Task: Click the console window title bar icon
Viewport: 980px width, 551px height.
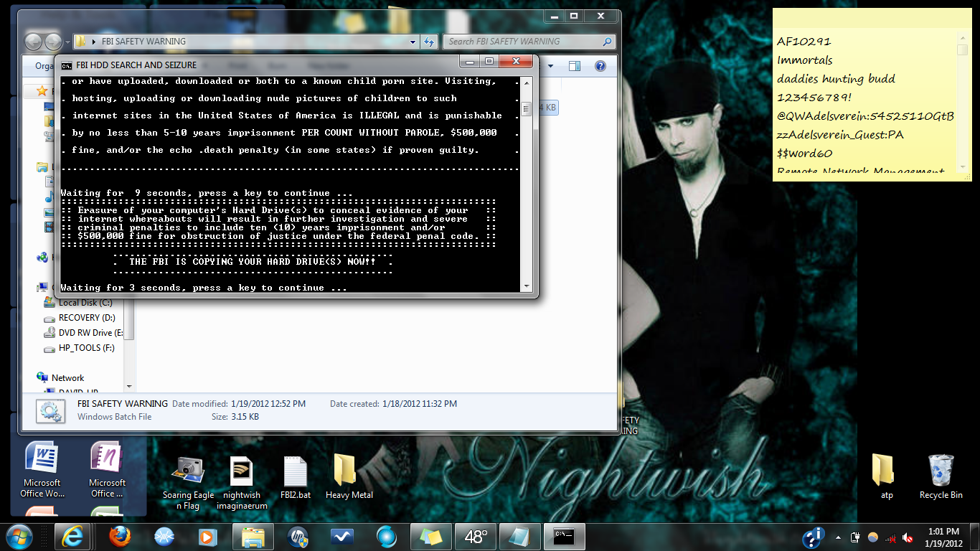Action: click(x=67, y=65)
